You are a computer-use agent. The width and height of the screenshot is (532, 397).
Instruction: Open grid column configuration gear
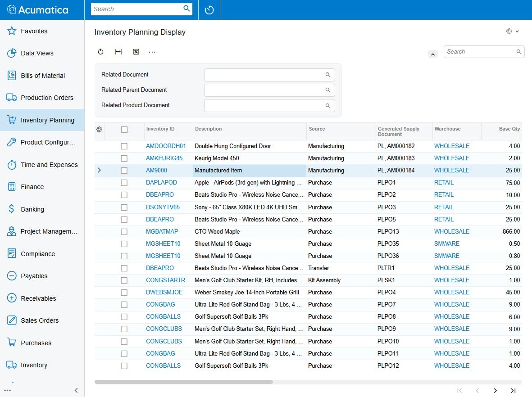99,129
